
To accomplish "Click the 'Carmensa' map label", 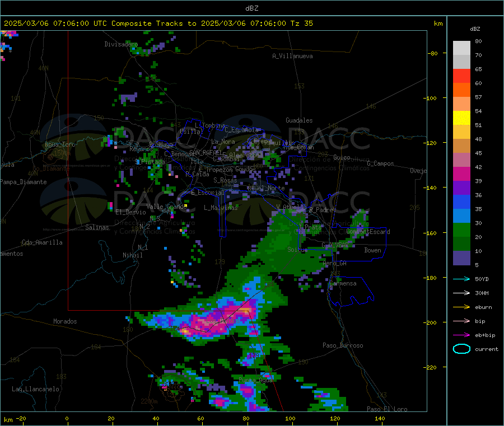I will click(343, 284).
